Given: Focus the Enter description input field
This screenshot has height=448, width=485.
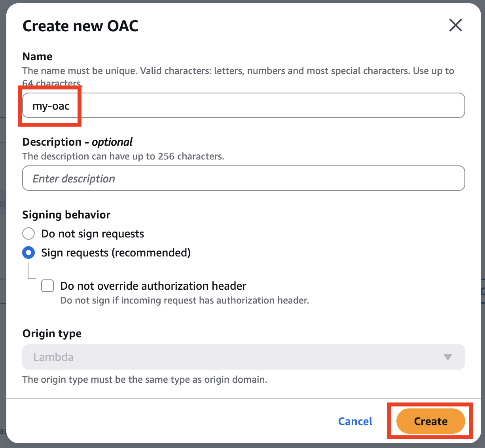Looking at the screenshot, I should [243, 178].
